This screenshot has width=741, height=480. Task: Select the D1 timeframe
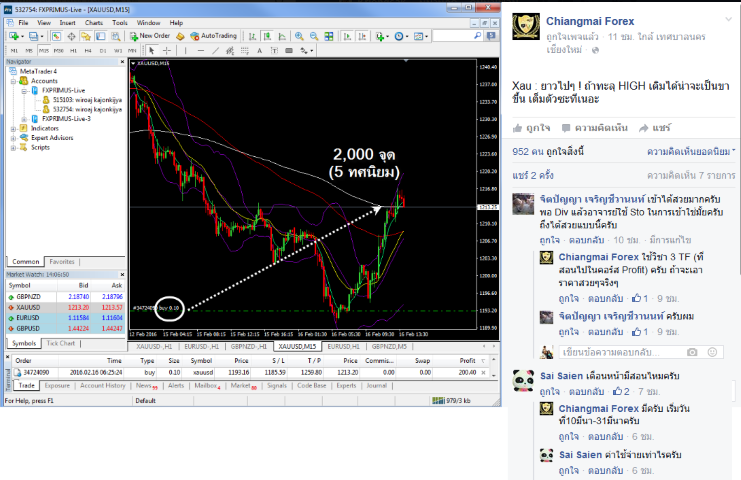pos(103,51)
